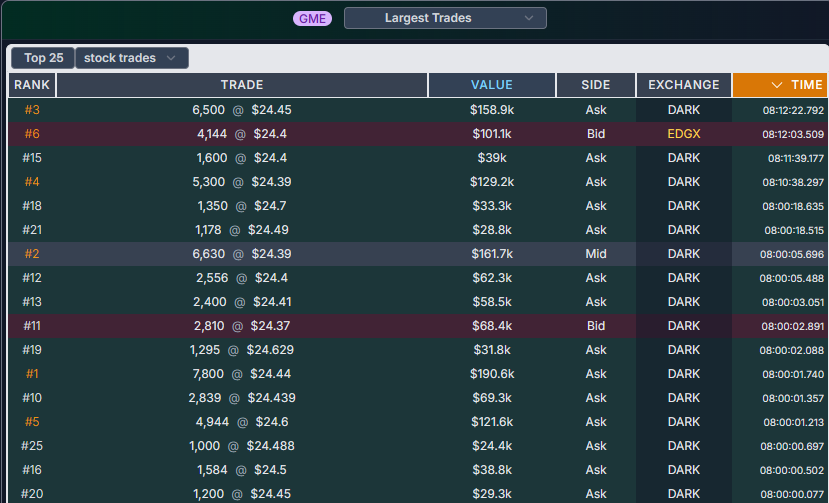Click the sort arrow in TIME header

pos(777,85)
